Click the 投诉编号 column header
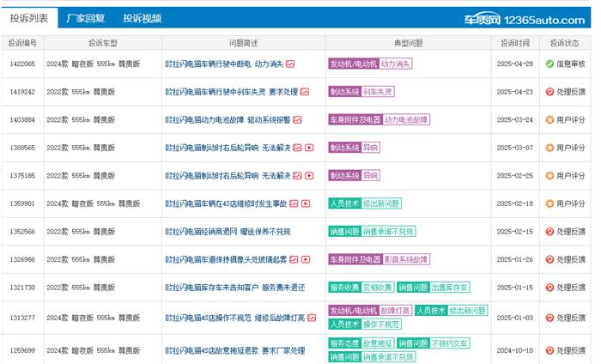Image resolution: width=601 pixels, height=364 pixels. (x=22, y=43)
